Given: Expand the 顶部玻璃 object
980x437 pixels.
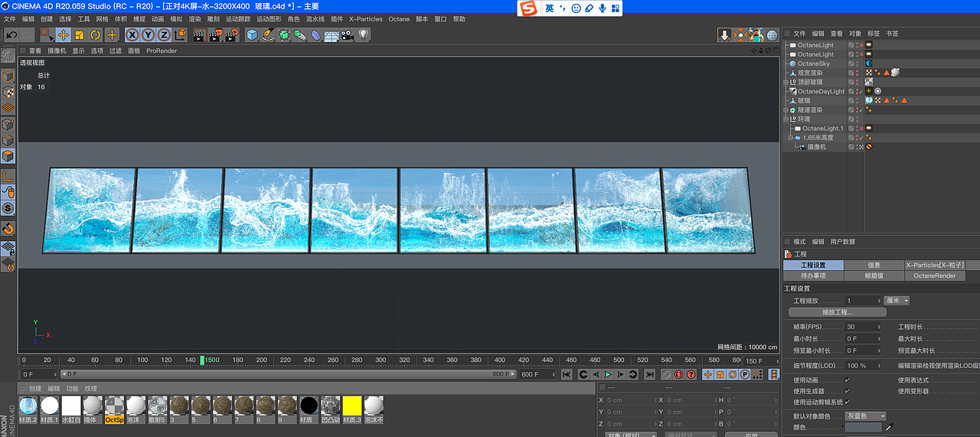Looking at the screenshot, I should pyautogui.click(x=786, y=82).
